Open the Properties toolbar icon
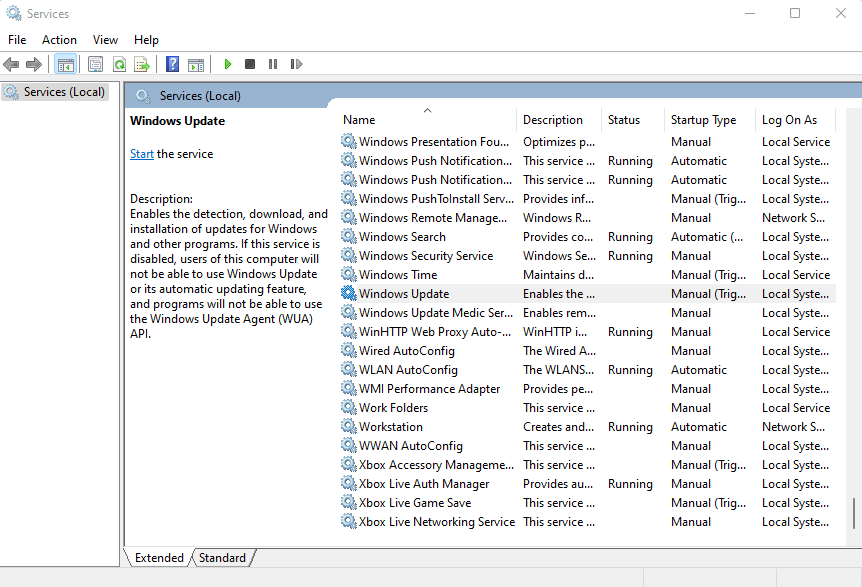862x587 pixels. pos(95,64)
